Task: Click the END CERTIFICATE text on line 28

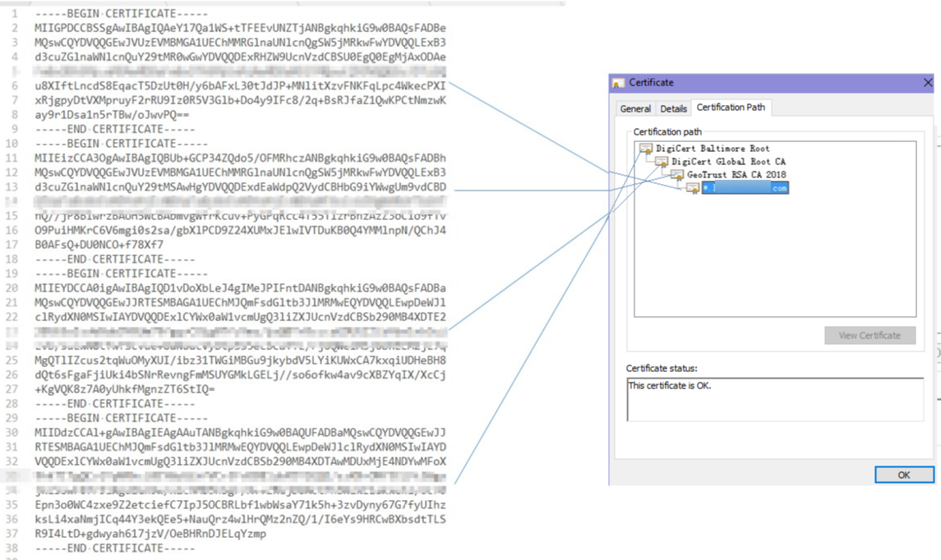Action: [114, 403]
